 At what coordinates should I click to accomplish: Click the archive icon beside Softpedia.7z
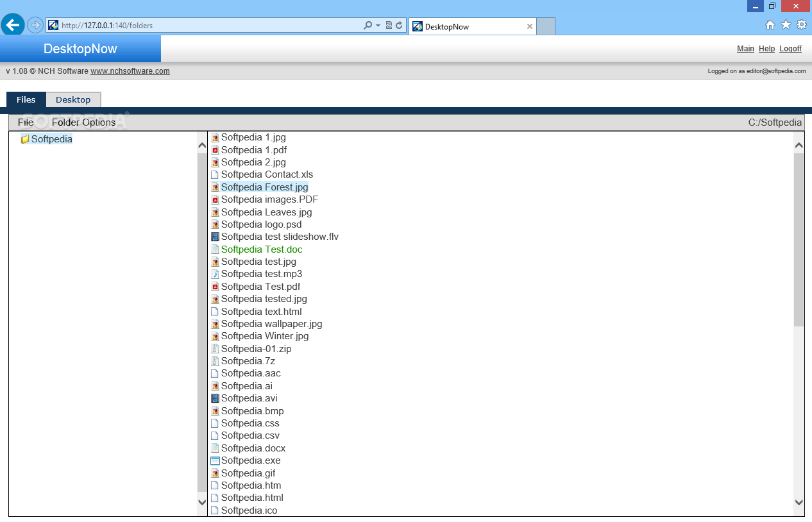[x=215, y=361]
